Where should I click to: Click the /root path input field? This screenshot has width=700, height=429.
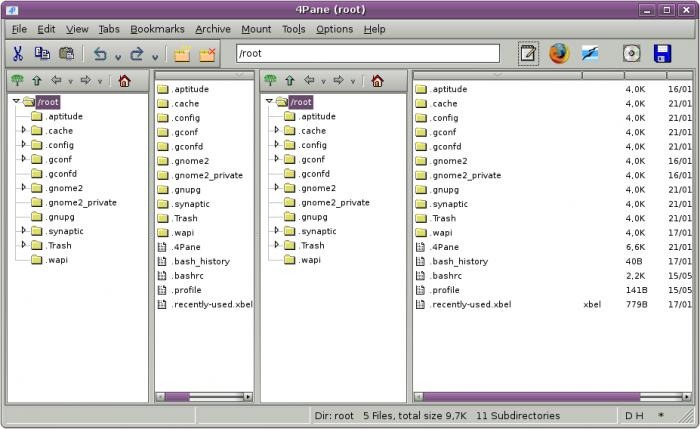tap(368, 54)
